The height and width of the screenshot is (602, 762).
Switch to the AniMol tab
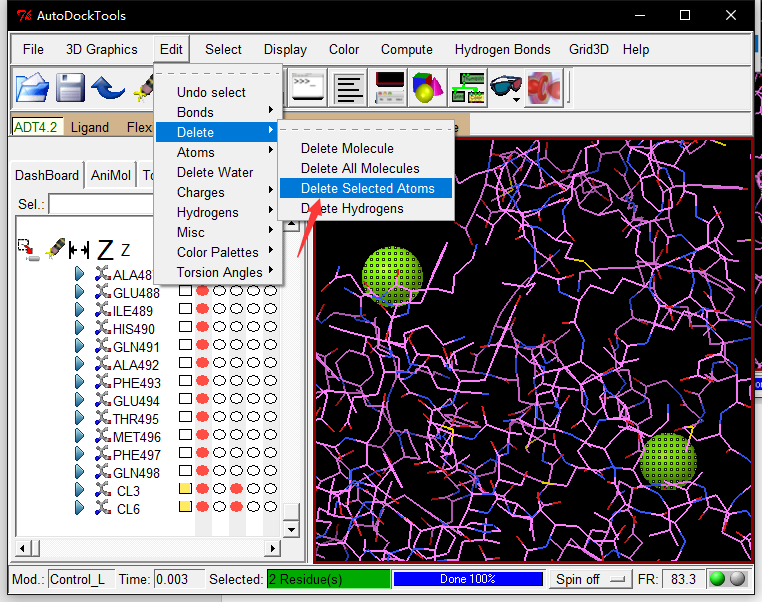click(x=111, y=175)
